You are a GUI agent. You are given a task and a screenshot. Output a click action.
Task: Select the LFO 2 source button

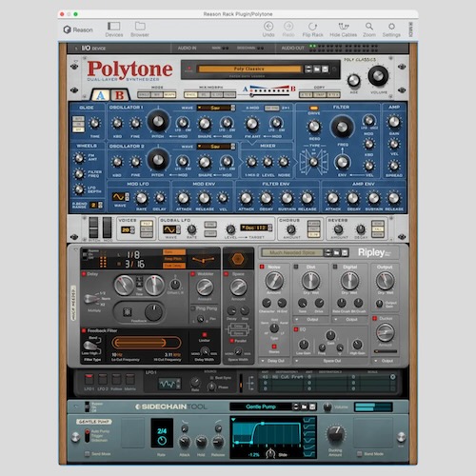point(103,379)
